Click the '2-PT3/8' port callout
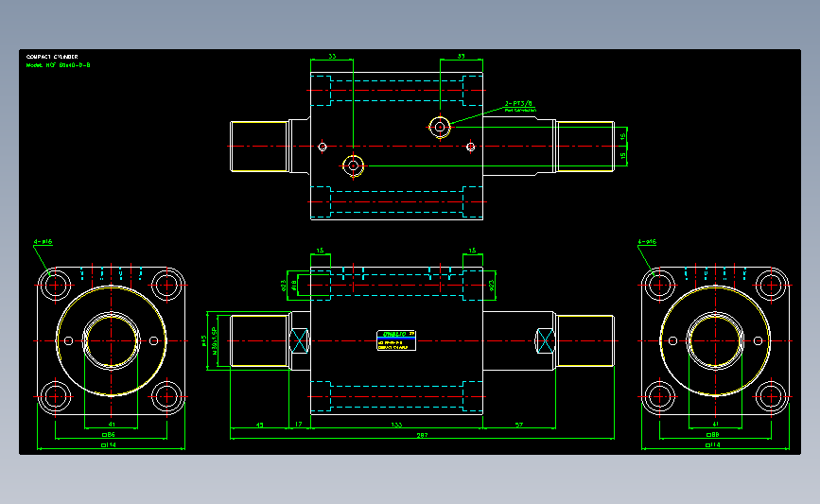 [x=519, y=103]
